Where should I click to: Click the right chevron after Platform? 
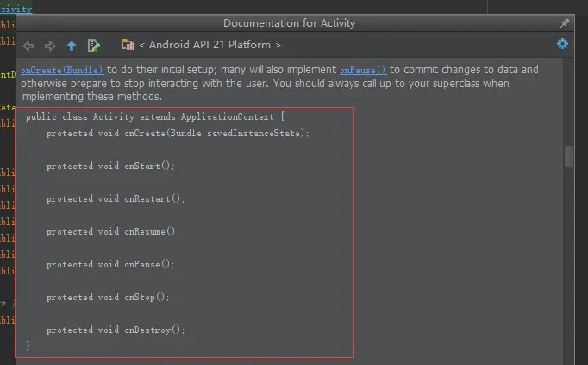pyautogui.click(x=278, y=46)
